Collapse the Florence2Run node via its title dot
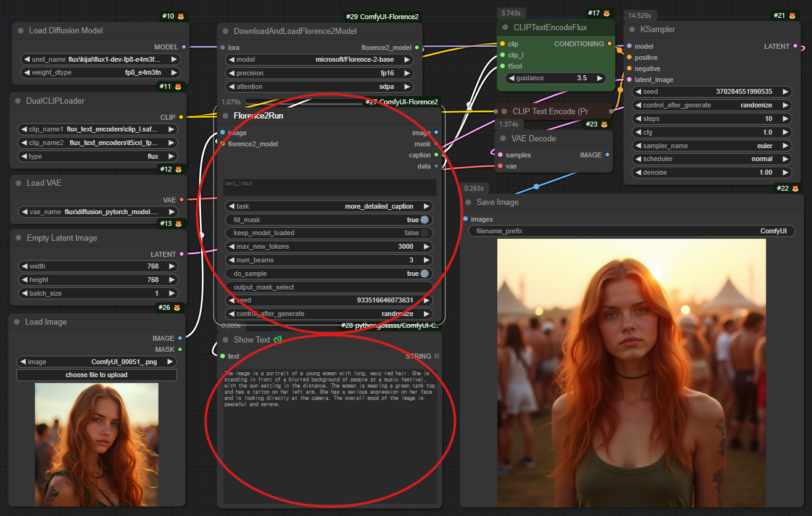812x516 pixels. click(x=225, y=115)
